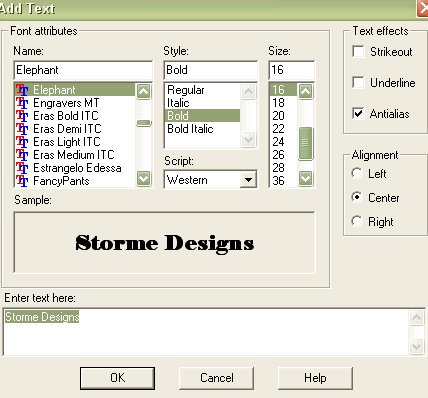The width and height of the screenshot is (428, 398).
Task: Select font size 18
Action: click(283, 103)
